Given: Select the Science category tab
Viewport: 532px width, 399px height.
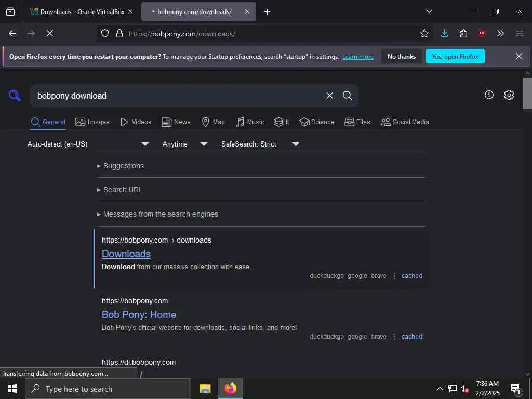Looking at the screenshot, I should [316, 122].
